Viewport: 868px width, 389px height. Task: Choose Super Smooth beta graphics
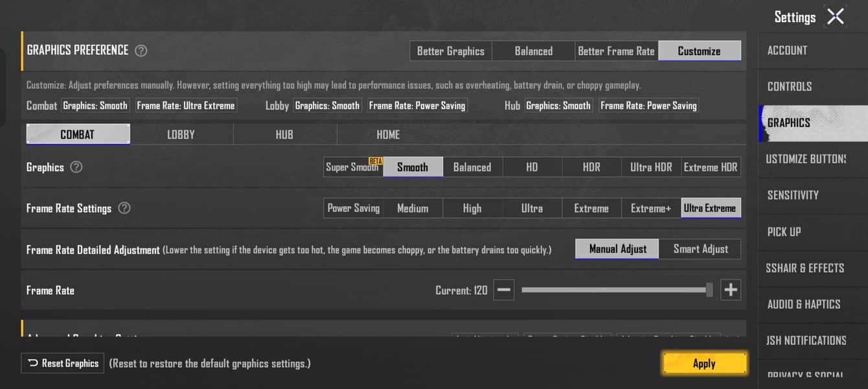click(354, 167)
